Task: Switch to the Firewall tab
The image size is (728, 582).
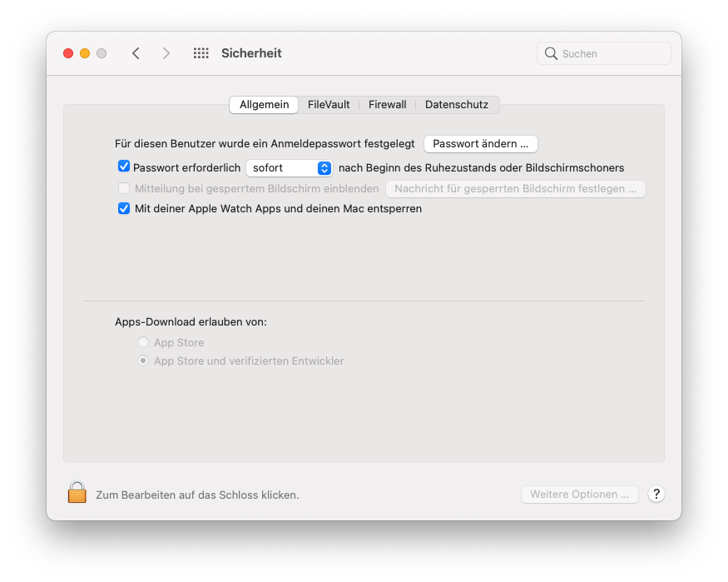Action: click(x=387, y=105)
